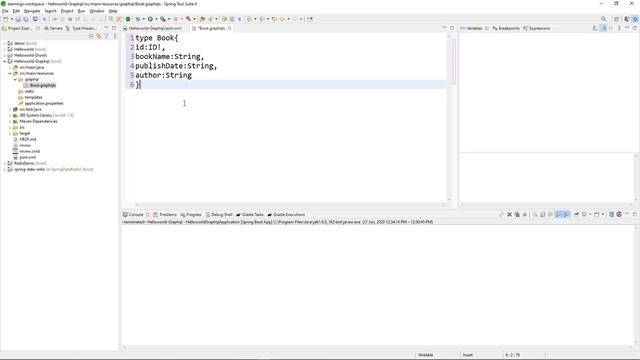Click the Project Explorer filter icon
The image size is (640, 360).
coord(107,36)
